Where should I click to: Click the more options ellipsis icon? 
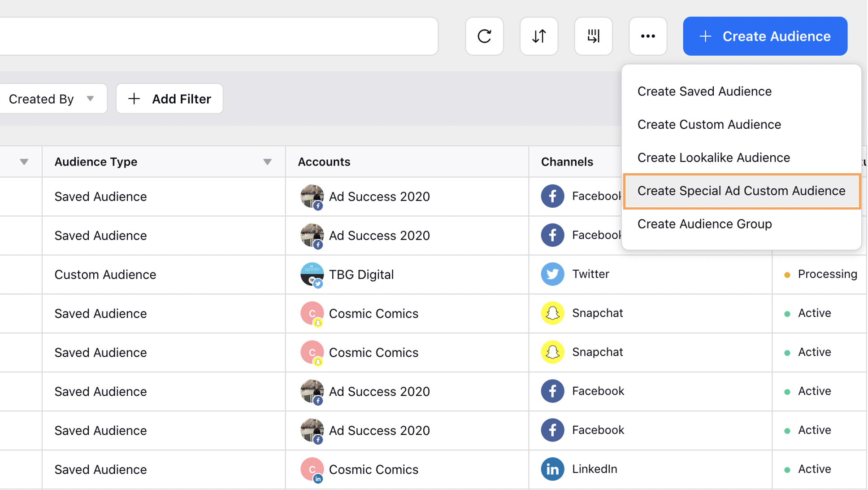point(647,36)
